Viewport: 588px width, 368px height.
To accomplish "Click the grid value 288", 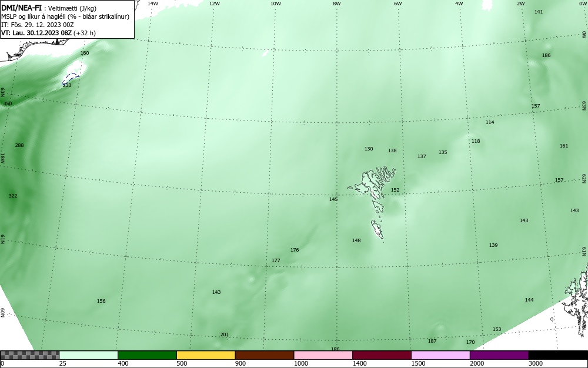I will 19,145.
